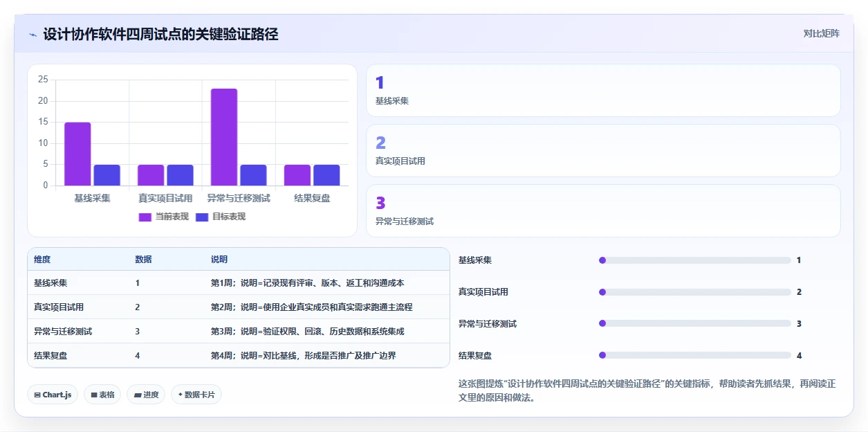Image resolution: width=868 pixels, height=432 pixels.
Task: Click the 数据卡片 tag chip
Action: tap(196, 395)
